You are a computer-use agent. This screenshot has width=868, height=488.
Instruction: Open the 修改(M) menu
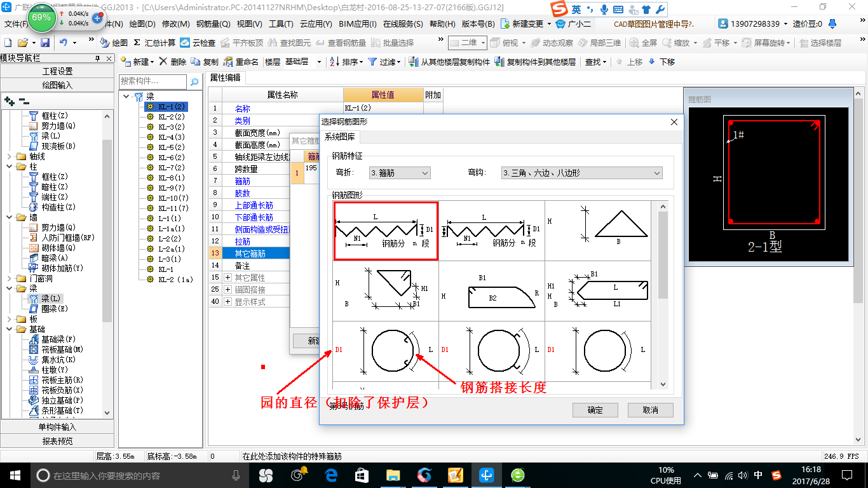(x=176, y=24)
